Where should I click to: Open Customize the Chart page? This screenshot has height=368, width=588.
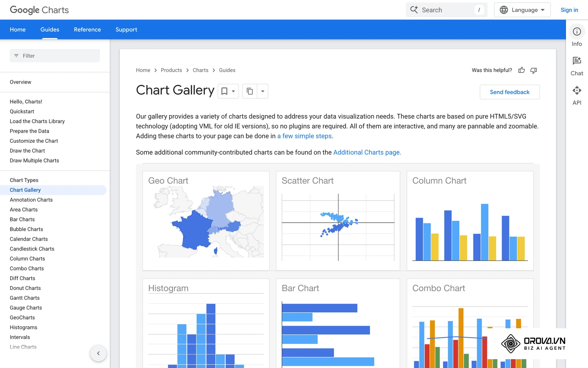34,141
